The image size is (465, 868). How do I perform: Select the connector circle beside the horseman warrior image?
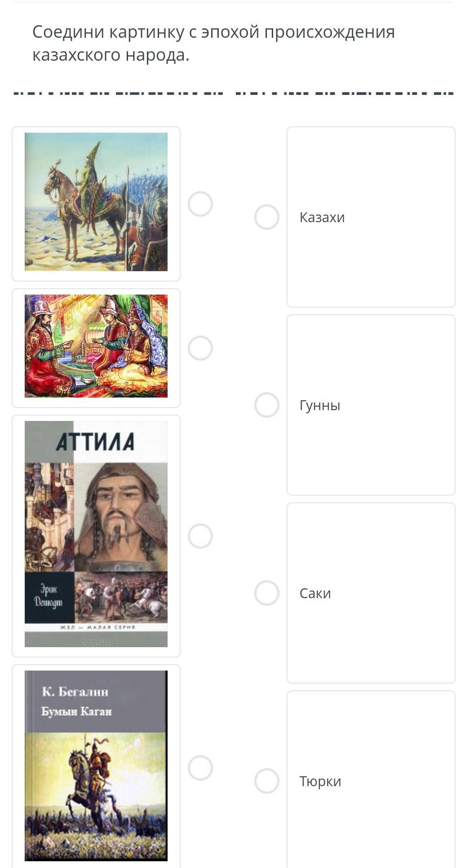tap(200, 204)
